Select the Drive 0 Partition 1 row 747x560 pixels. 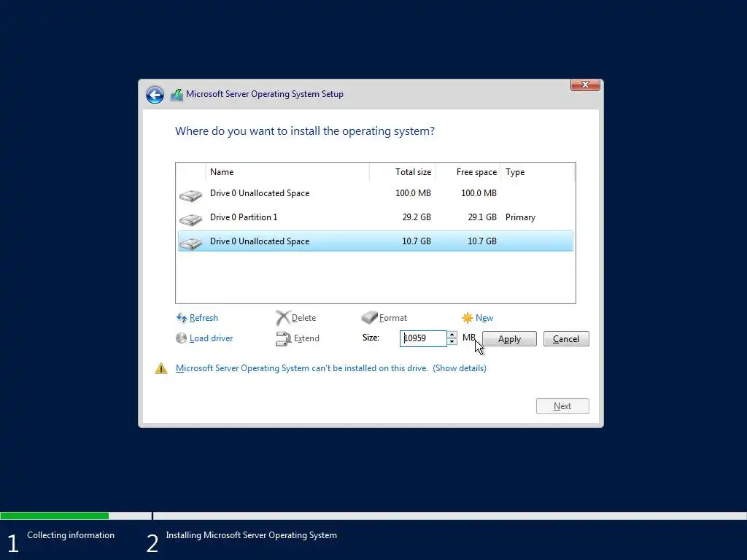click(x=376, y=217)
